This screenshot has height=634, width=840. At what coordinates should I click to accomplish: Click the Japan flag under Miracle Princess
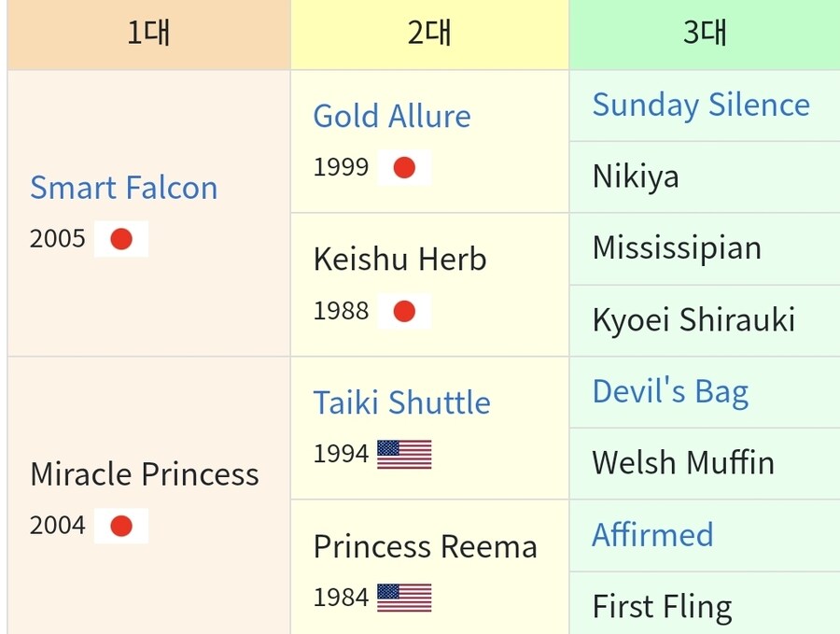click(x=121, y=527)
